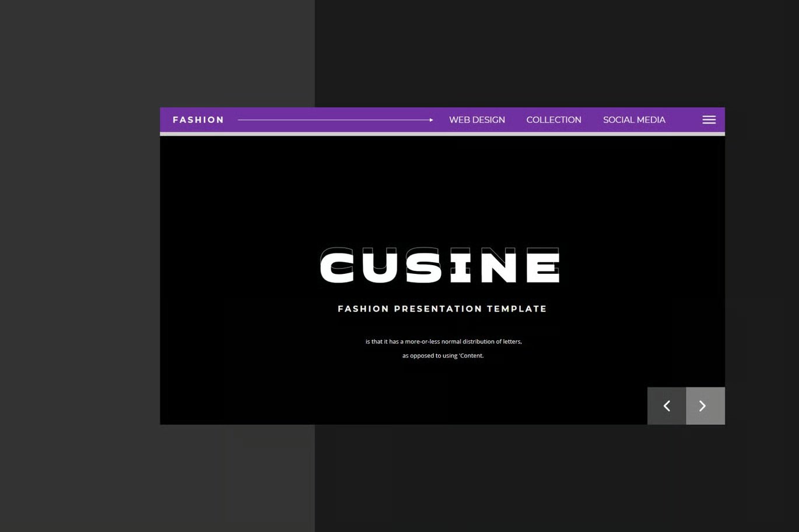Select the CUSINE headline text
This screenshot has height=532, width=799.
[440, 265]
